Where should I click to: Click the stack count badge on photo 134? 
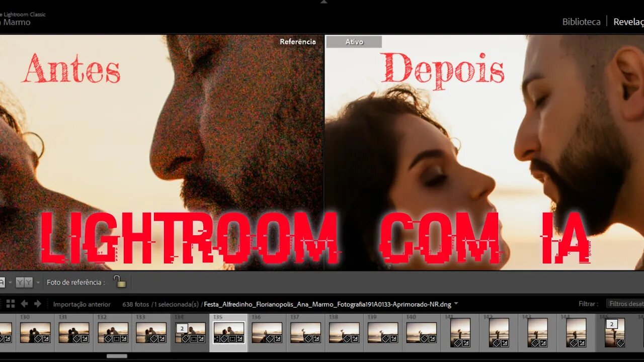click(182, 328)
